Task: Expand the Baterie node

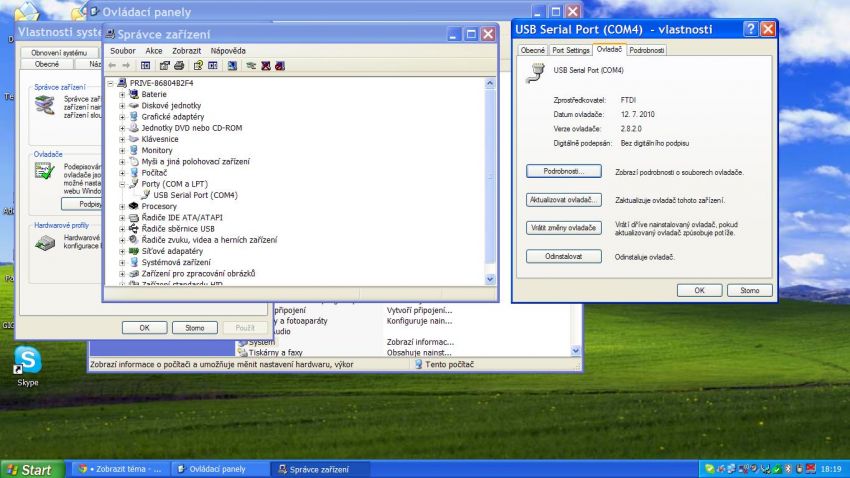Action: [122, 94]
